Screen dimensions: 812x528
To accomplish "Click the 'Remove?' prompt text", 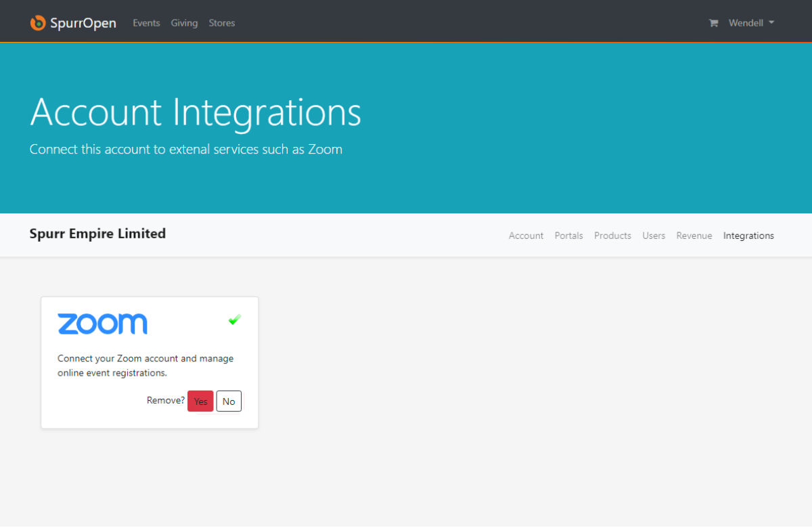I will point(166,401).
